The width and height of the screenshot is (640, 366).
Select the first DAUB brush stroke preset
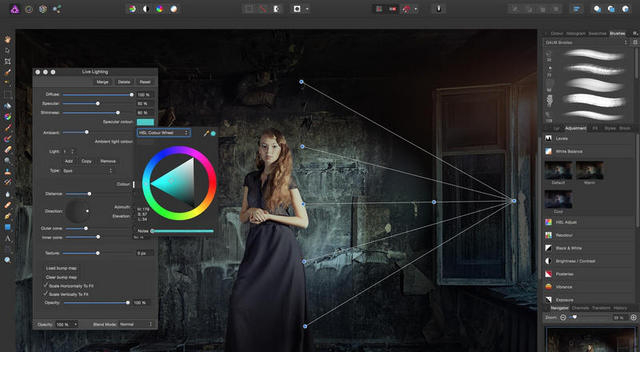[x=594, y=55]
